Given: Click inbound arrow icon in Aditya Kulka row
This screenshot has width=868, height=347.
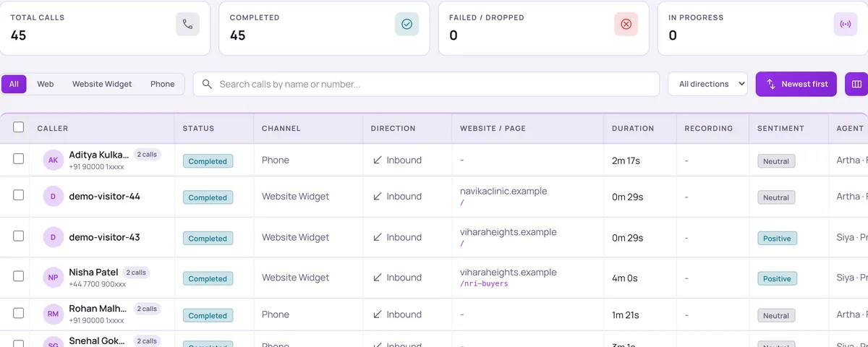Looking at the screenshot, I should [378, 160].
